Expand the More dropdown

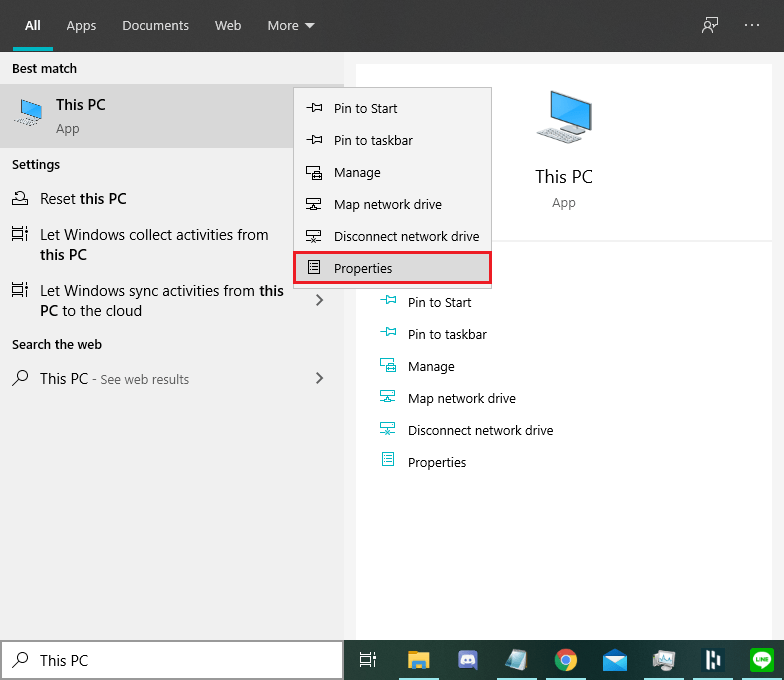[x=290, y=26]
